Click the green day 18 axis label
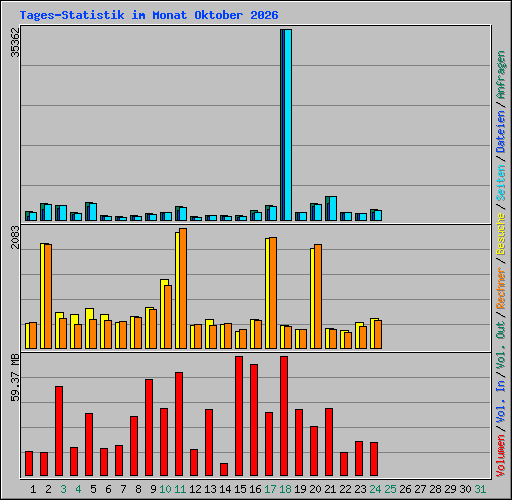Image resolution: width=512 pixels, height=500 pixels. pos(285,489)
